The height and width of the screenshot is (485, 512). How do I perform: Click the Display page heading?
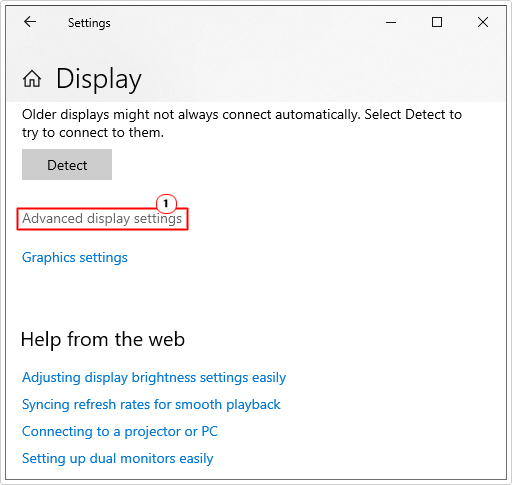pyautogui.click(x=99, y=79)
